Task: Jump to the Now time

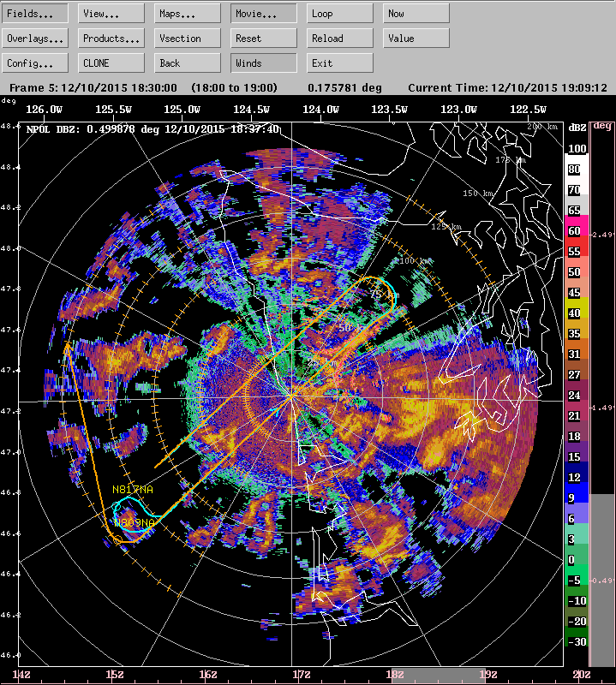Action: tap(416, 14)
